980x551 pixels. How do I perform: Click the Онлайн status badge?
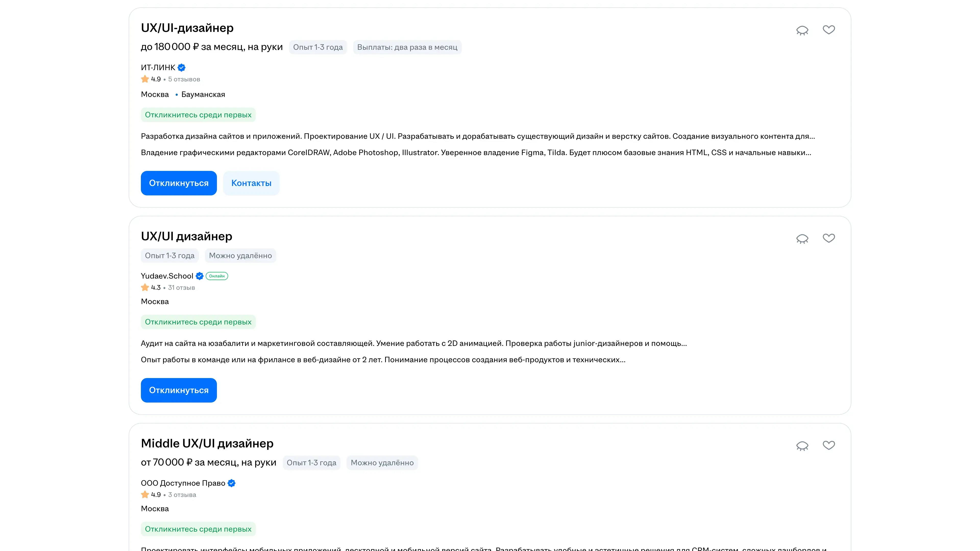(x=217, y=276)
